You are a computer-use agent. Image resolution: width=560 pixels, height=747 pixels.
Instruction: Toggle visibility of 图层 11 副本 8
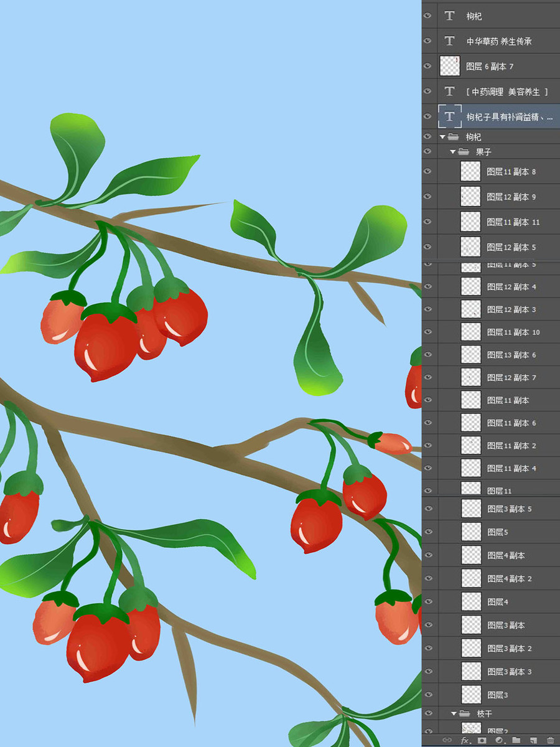tap(427, 171)
